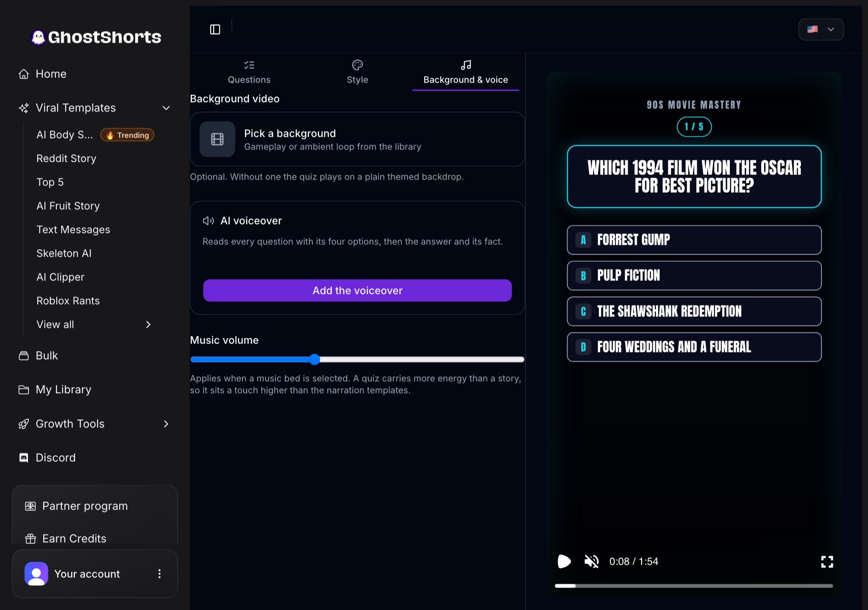868x610 pixels.
Task: Open My Library folder icon
Action: (24, 389)
